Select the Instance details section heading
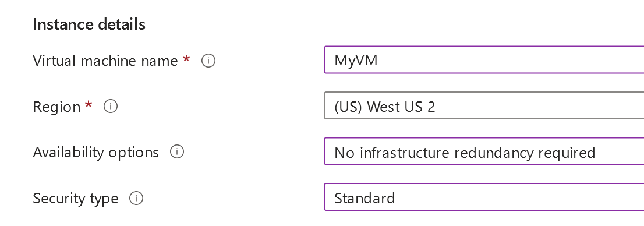The width and height of the screenshot is (644, 226). tap(89, 24)
